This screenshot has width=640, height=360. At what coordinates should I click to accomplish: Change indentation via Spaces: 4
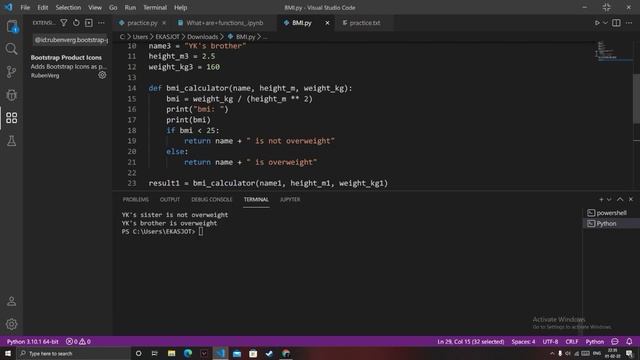[x=523, y=341]
